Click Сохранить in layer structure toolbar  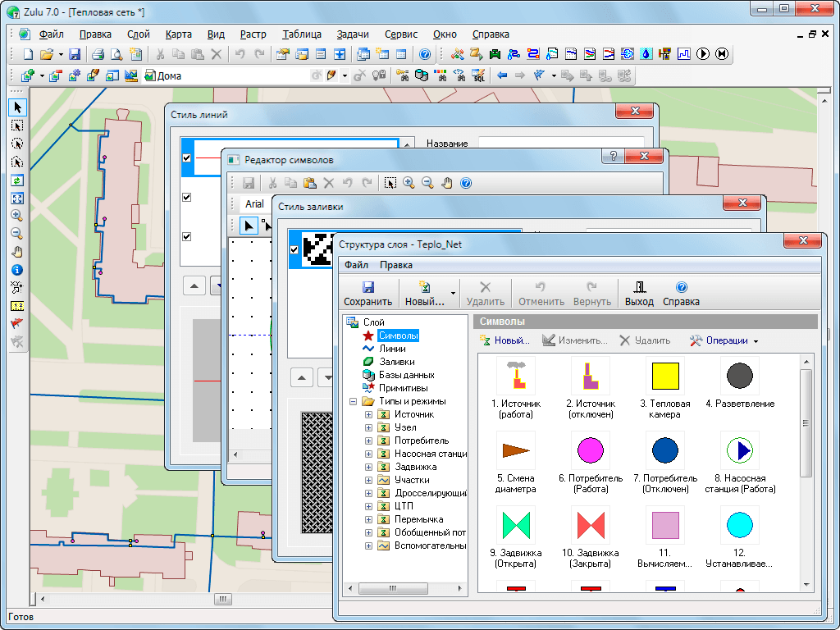(367, 293)
